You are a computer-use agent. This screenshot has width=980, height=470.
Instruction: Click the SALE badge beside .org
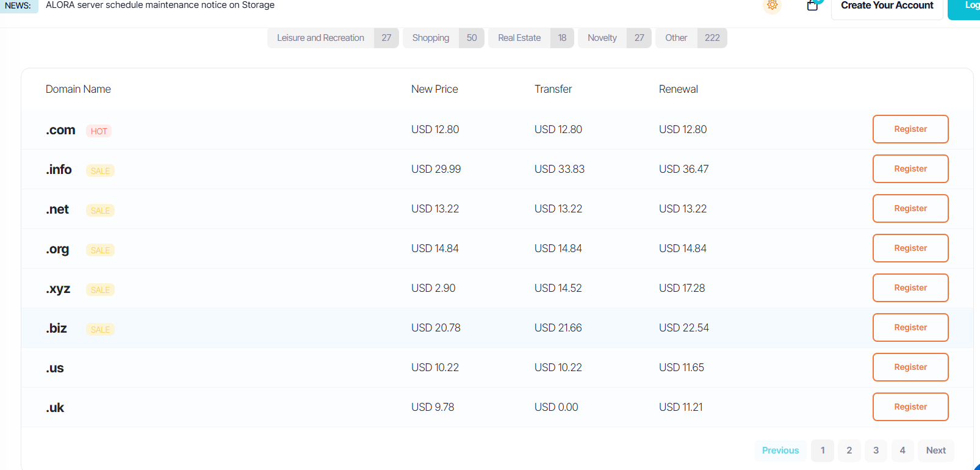pos(100,250)
